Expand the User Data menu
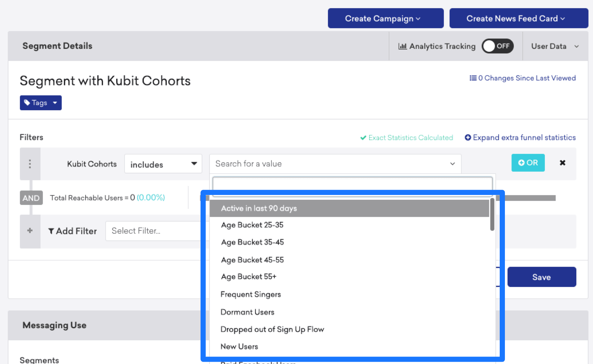 click(555, 46)
